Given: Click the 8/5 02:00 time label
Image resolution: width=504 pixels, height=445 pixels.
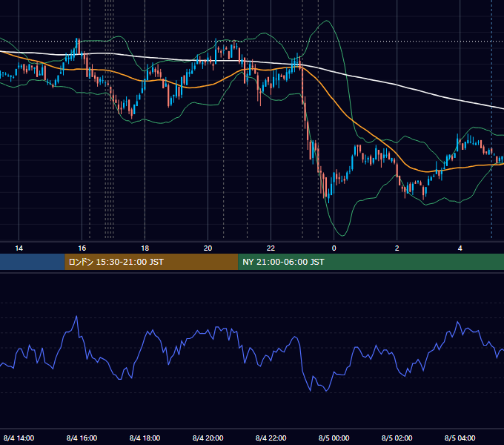Looking at the screenshot, I should (x=397, y=438).
